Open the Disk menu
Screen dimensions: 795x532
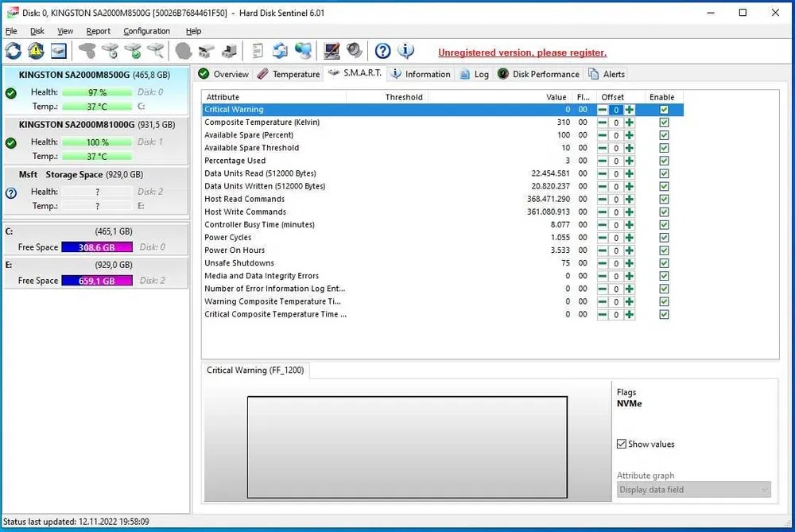tap(37, 31)
